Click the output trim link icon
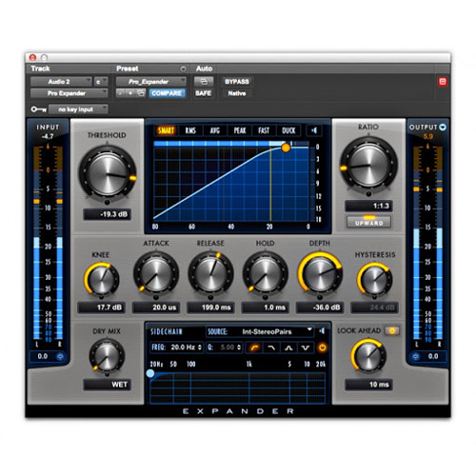The image size is (476, 476). [x=416, y=356]
